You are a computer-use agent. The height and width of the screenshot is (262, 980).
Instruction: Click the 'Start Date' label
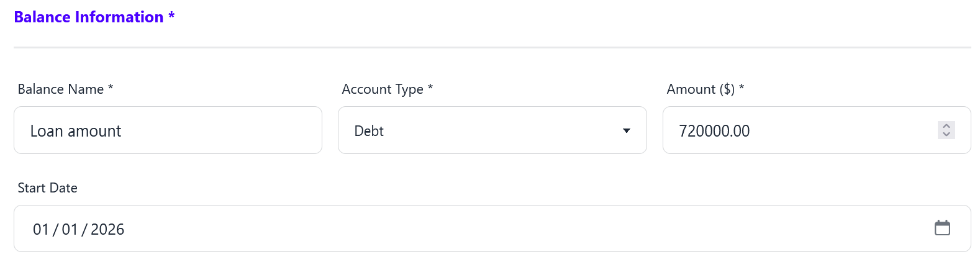(x=47, y=187)
